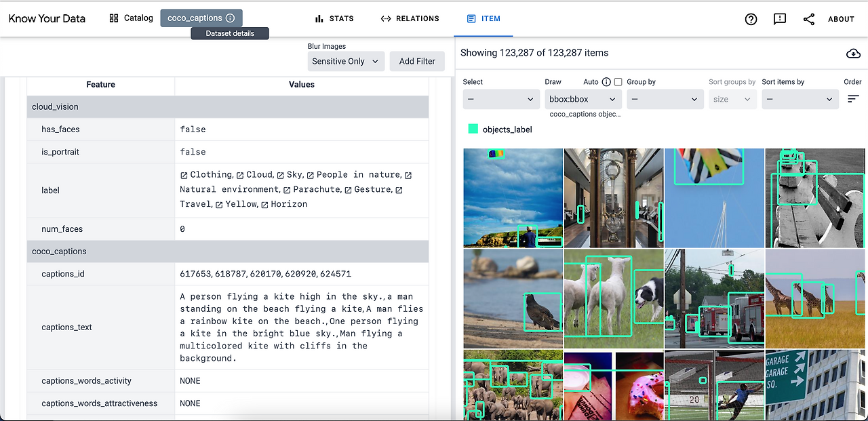
Task: Open the Parachute label external link icon
Action: [287, 190]
